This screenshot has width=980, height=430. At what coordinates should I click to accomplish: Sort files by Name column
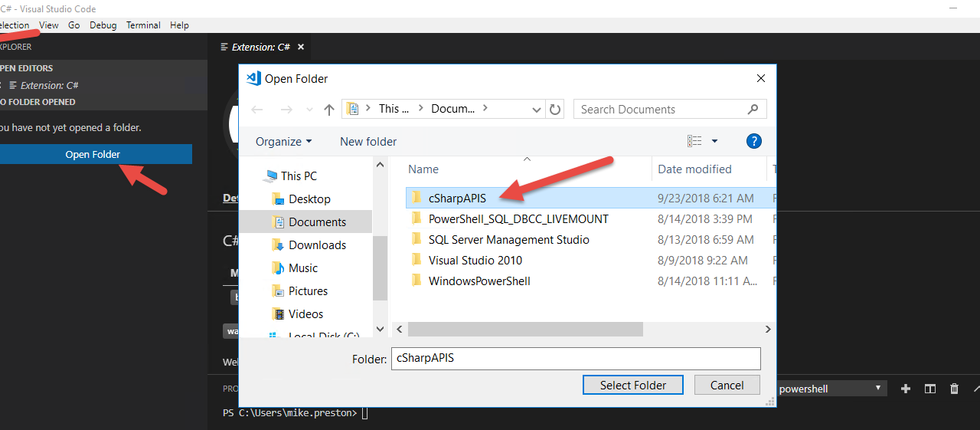click(x=423, y=169)
